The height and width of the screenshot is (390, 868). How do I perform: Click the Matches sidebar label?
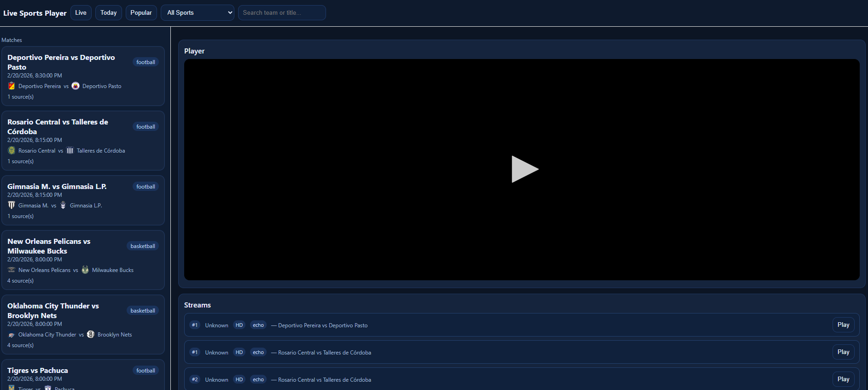(12, 40)
